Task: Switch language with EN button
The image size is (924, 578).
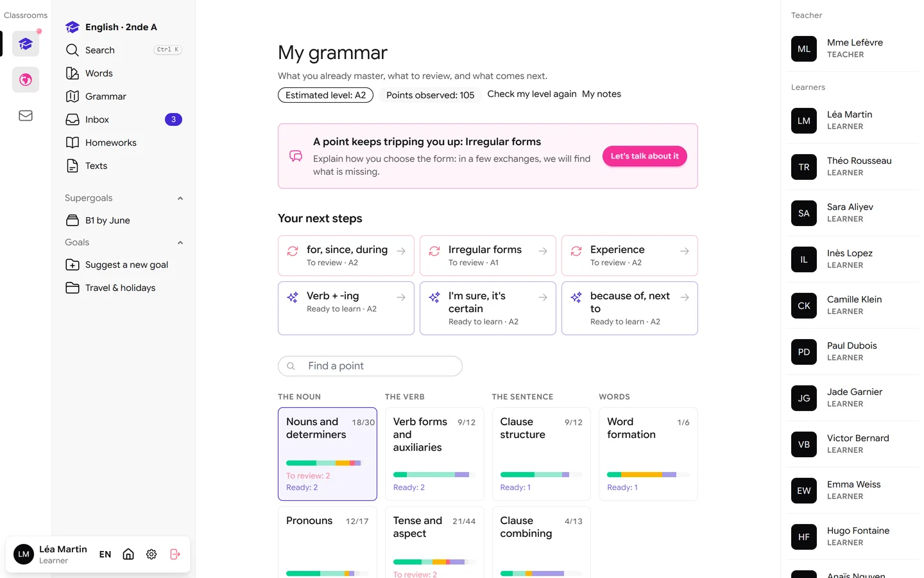Action: pyautogui.click(x=105, y=554)
